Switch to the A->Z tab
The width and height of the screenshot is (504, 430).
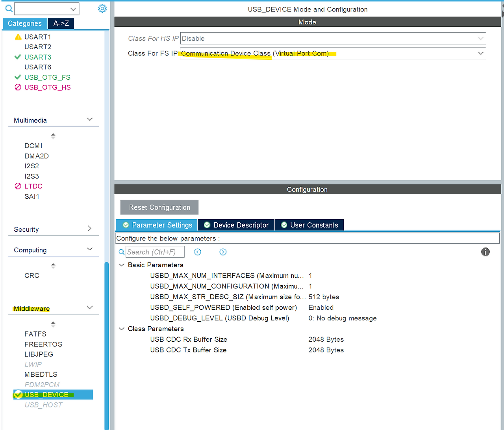[61, 23]
